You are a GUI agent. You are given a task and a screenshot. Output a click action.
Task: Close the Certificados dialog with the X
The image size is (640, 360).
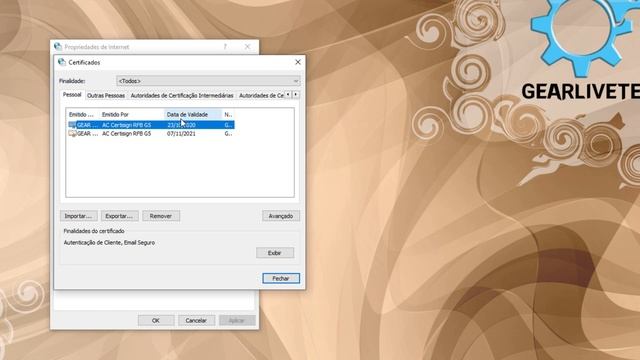[x=298, y=62]
